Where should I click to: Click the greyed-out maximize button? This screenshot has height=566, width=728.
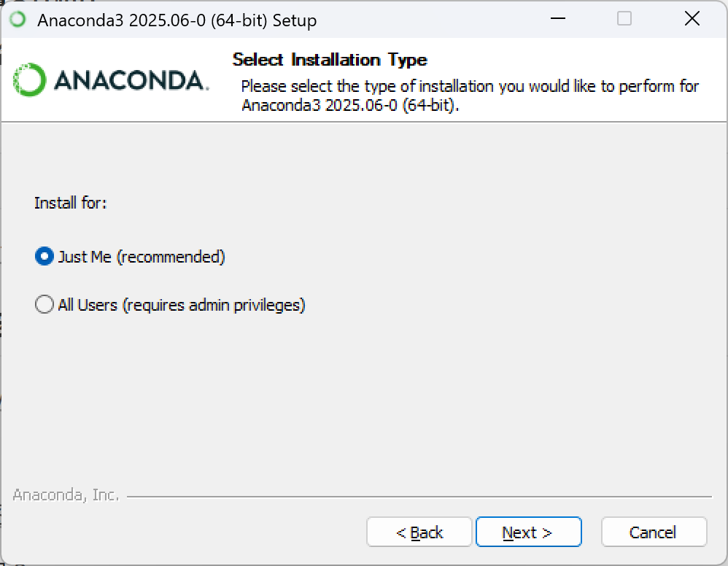pyautogui.click(x=624, y=19)
